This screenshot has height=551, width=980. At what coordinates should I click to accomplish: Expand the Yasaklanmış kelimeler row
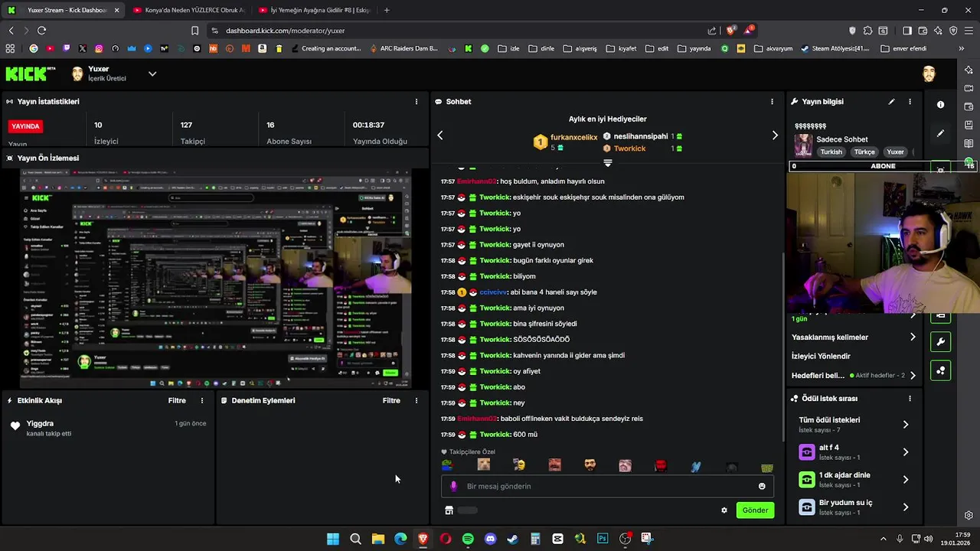(854, 337)
